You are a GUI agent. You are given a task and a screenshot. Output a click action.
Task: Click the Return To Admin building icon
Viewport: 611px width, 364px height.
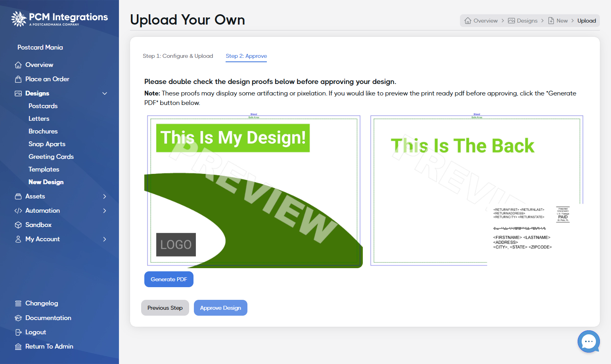(x=18, y=347)
